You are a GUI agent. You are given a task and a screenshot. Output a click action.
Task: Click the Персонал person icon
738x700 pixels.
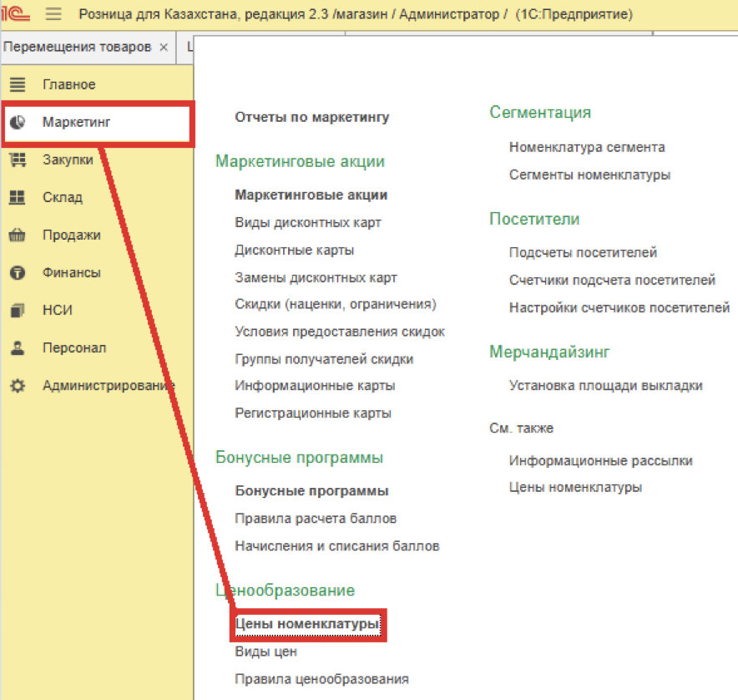click(18, 348)
